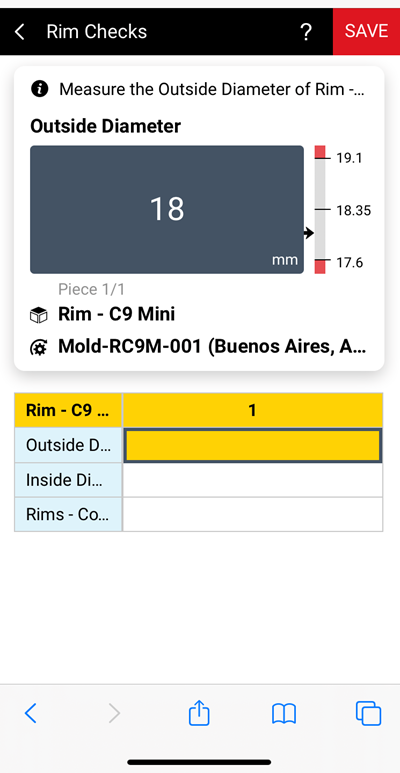Image resolution: width=400 pixels, height=773 pixels.
Task: Open help via the question mark icon
Action: click(306, 32)
